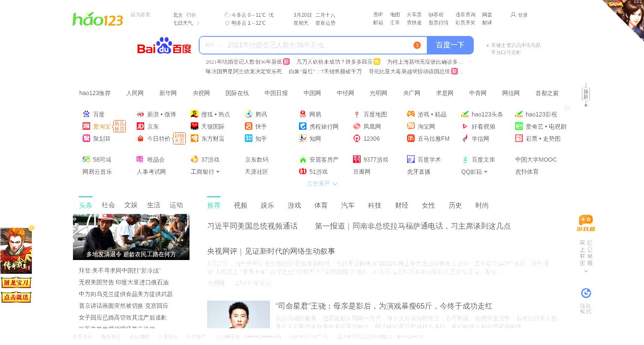
Task: Switch to the 科技 feed tab
Action: coord(375,205)
